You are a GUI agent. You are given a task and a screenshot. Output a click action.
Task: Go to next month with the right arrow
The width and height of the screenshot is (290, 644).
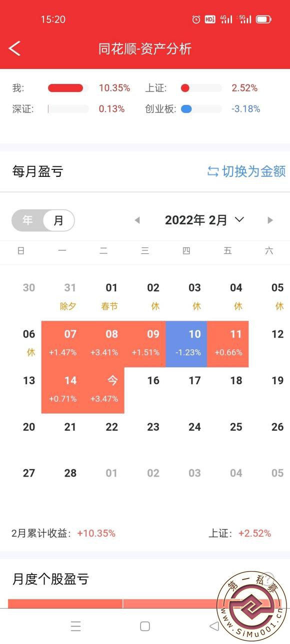[x=270, y=220]
